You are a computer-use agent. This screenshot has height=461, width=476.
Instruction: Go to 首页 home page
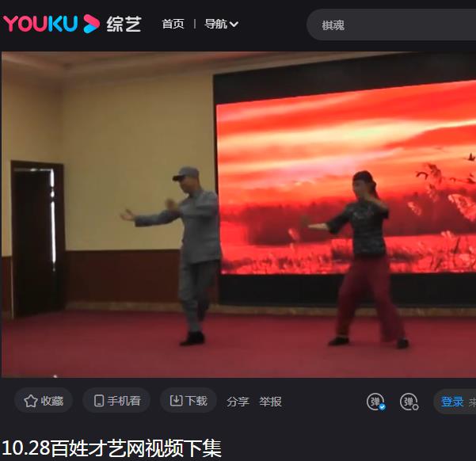tap(173, 24)
